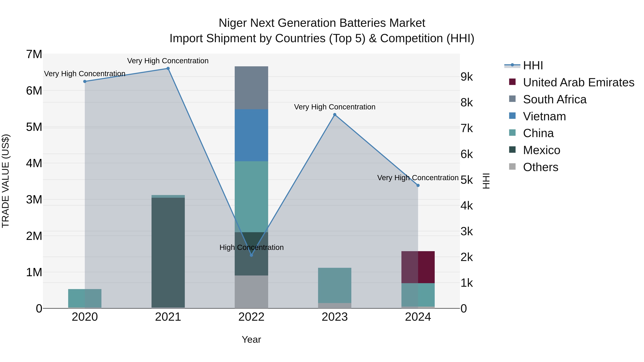Click the United Arab Emirates bar in 2024
644x362 pixels.
point(418,267)
